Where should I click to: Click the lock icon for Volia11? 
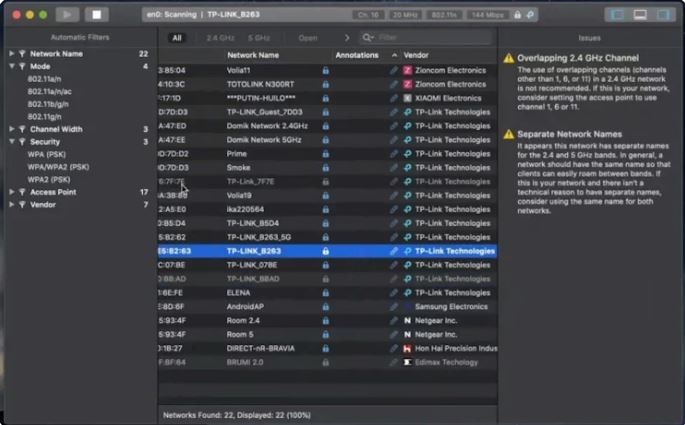pyautogui.click(x=325, y=70)
